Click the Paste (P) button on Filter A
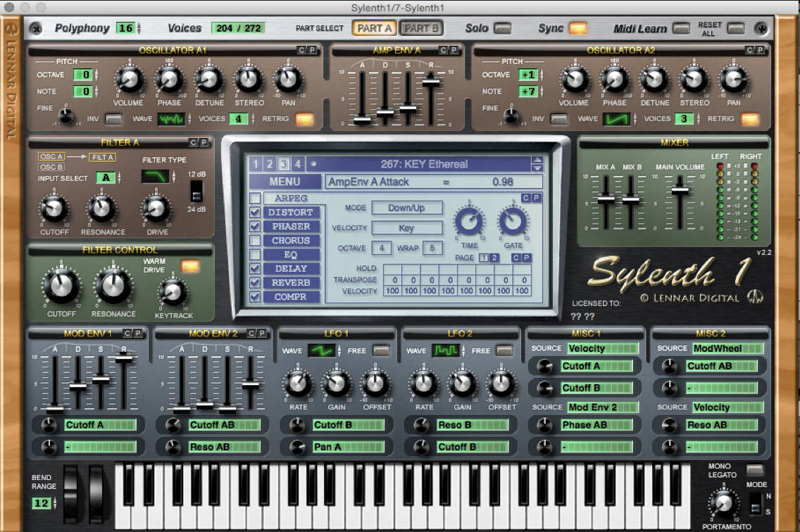 tap(204, 142)
